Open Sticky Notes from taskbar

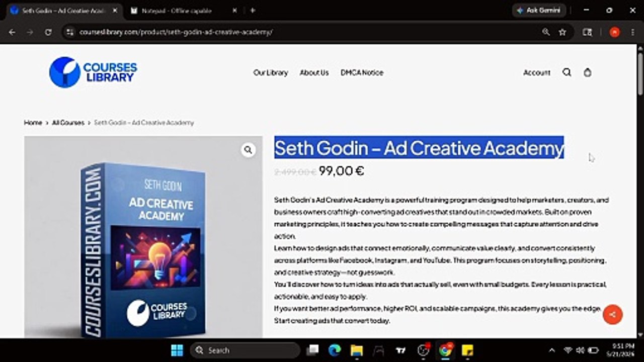pos(467,350)
